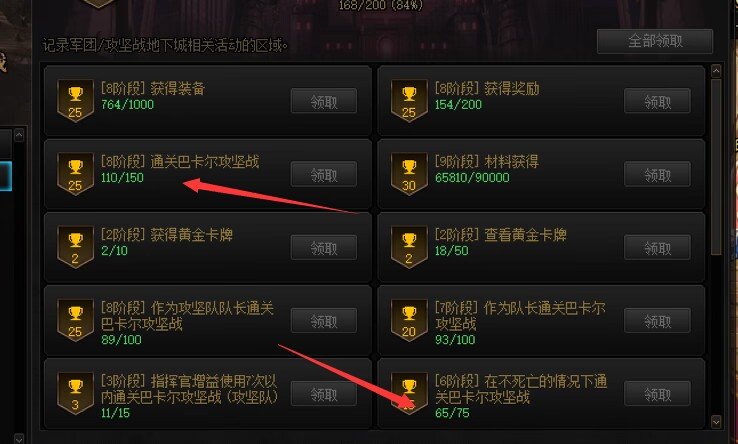Click the trophy badge for 获得奖励 achievement
The image size is (738, 444).
[409, 101]
